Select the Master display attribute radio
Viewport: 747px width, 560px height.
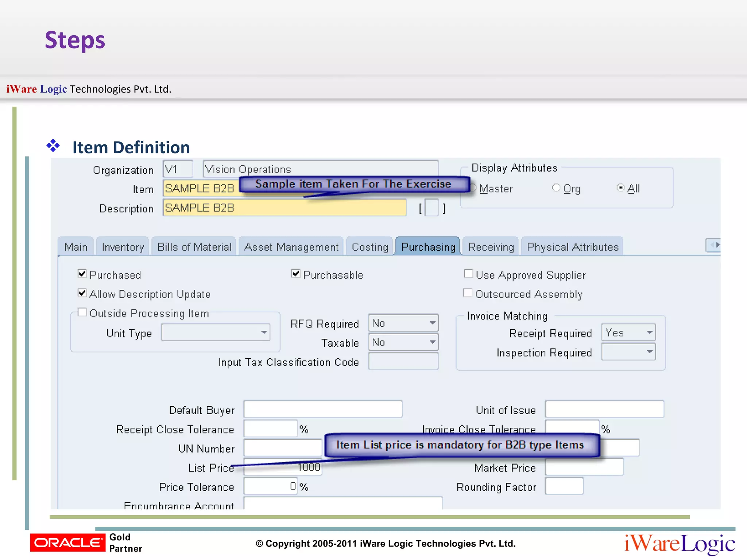point(473,188)
